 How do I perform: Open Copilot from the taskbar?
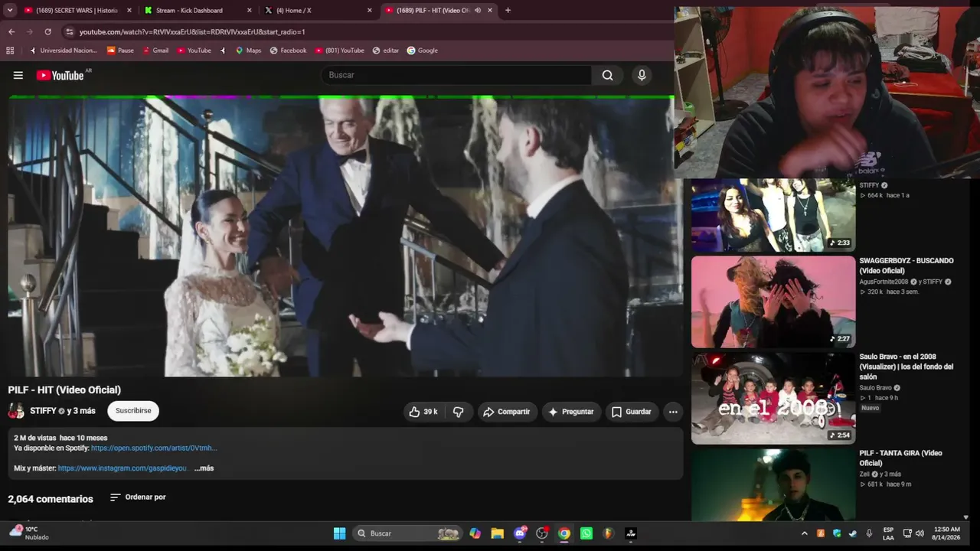point(475,533)
